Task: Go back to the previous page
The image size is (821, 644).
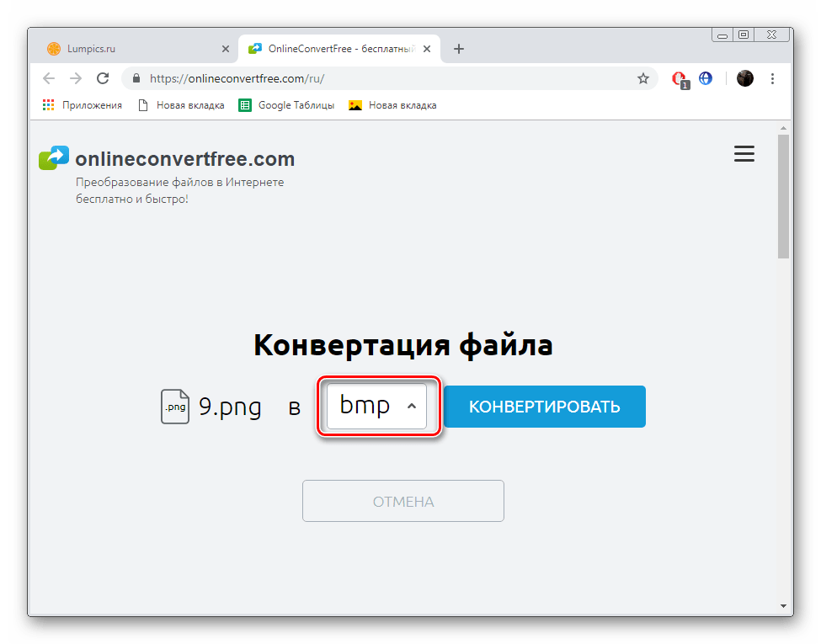Action: tap(49, 78)
